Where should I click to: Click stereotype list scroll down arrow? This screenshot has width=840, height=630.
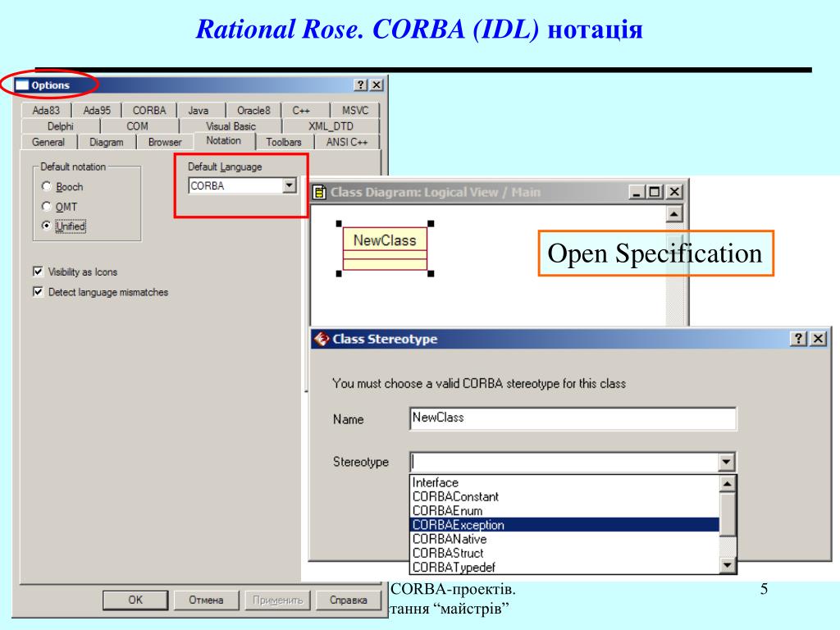pyautogui.click(x=727, y=564)
